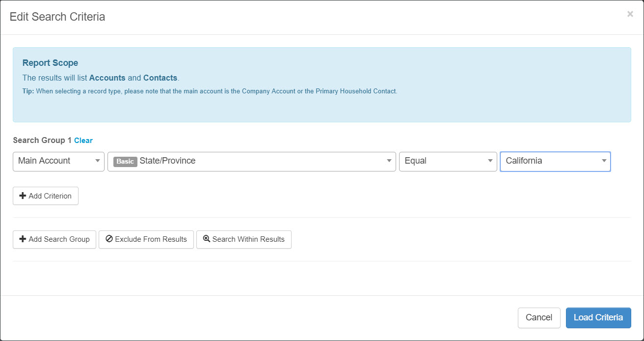Click the Report Scope heading
The width and height of the screenshot is (644, 341).
51,63
